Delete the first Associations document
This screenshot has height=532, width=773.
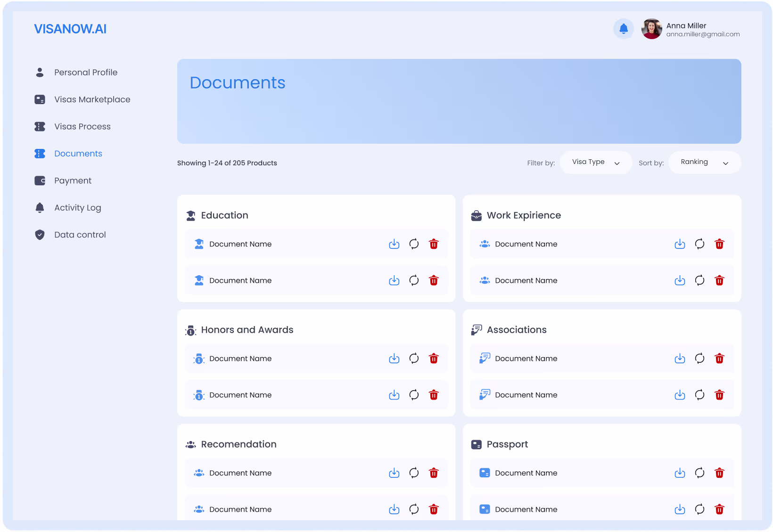(x=719, y=359)
